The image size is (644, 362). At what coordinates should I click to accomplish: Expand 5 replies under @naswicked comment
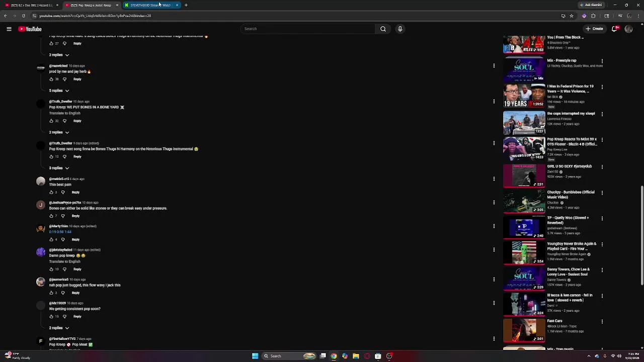click(59, 90)
